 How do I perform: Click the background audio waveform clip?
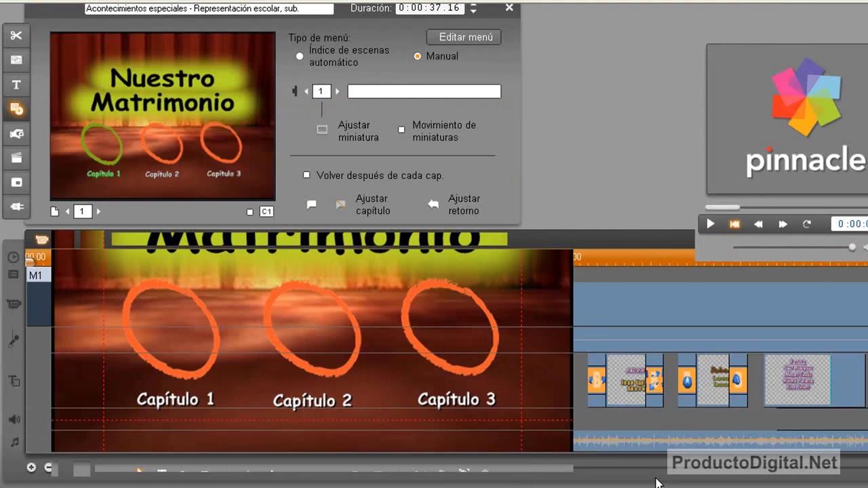point(720,441)
